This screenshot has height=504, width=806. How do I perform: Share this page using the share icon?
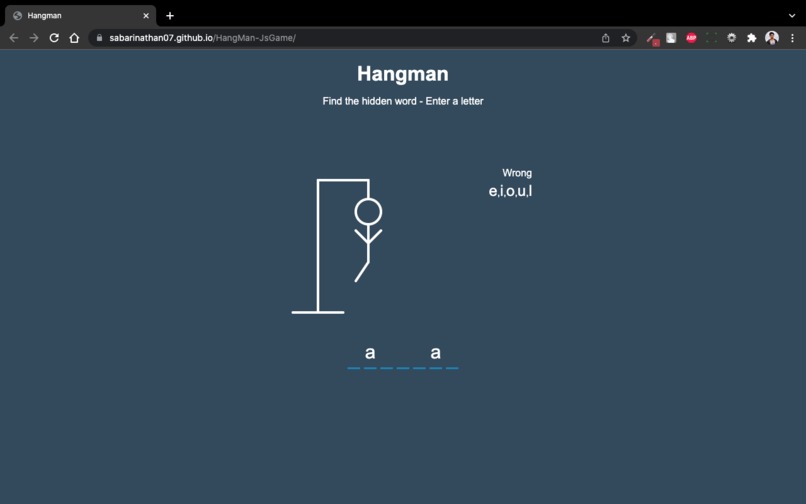tap(606, 38)
